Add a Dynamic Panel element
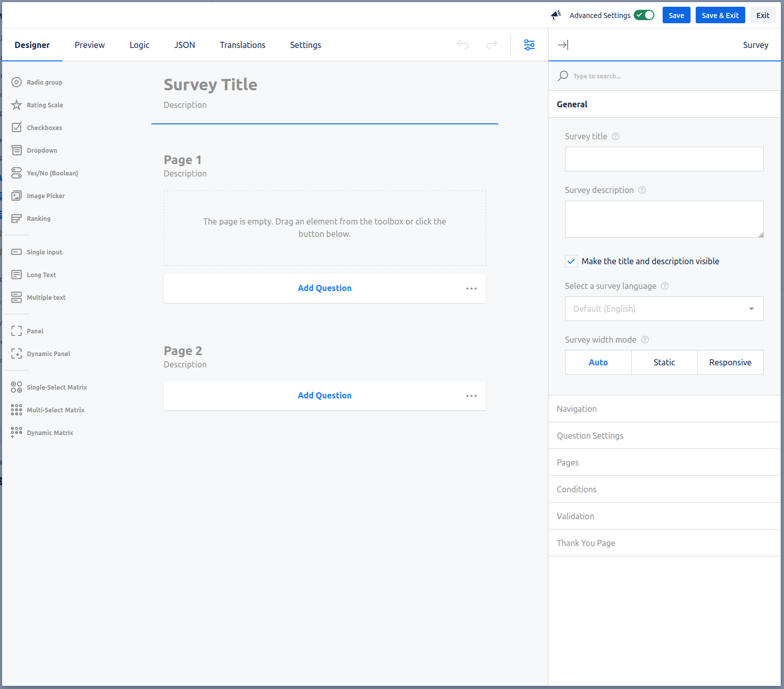The image size is (784, 689). [x=48, y=354]
